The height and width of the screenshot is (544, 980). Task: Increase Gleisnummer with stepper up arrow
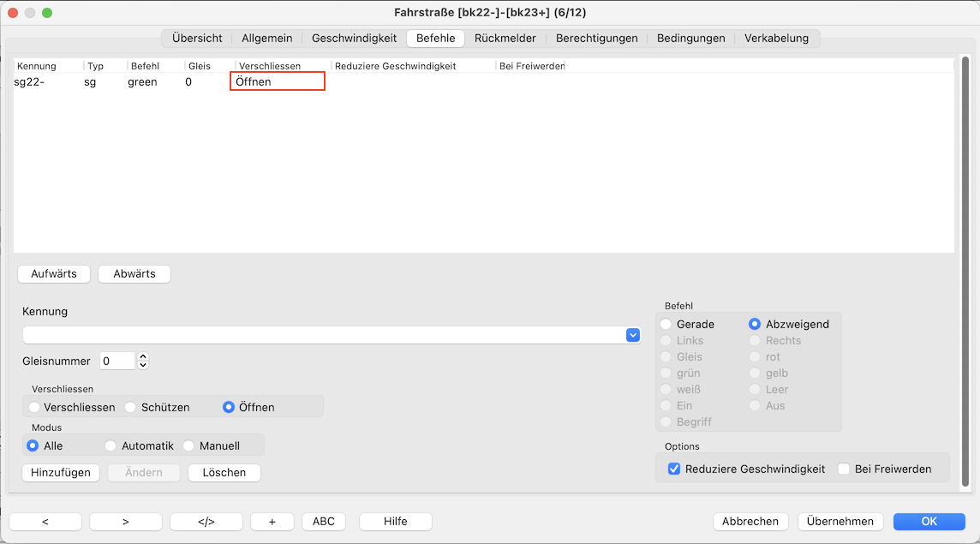(143, 356)
